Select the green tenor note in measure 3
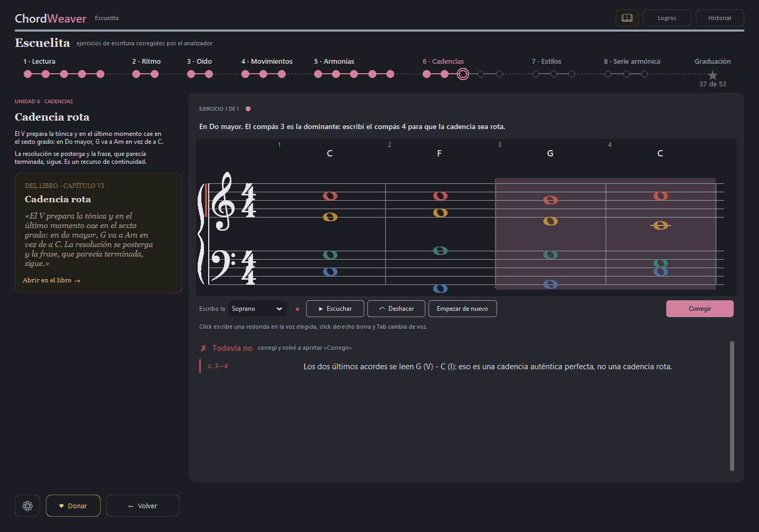This screenshot has width=759, height=532. 550,255
